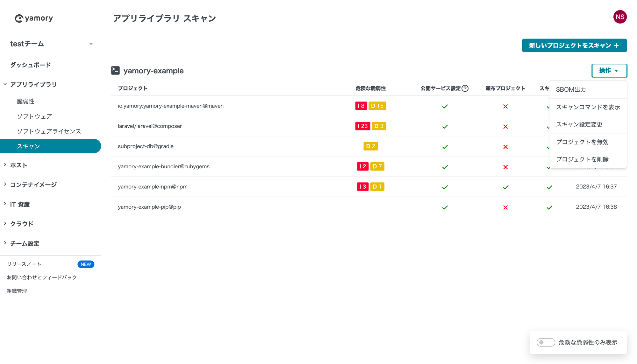Select SBOM出力 from the menu
Screen dimensions: 637x364
[x=571, y=90]
